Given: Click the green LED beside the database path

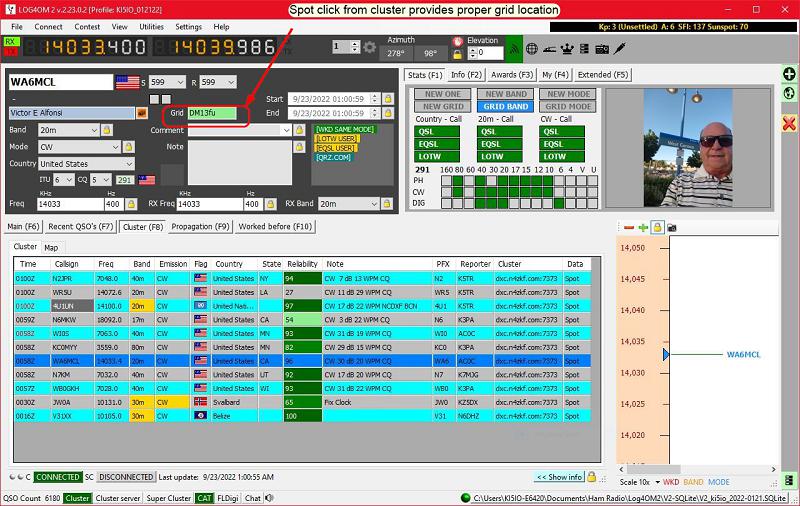Looking at the screenshot, I should click(x=465, y=498).
